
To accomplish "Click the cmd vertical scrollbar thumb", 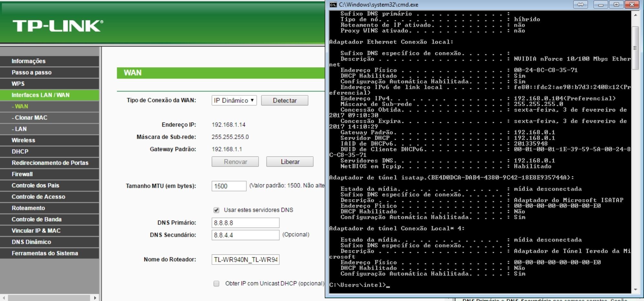I will (x=635, y=48).
